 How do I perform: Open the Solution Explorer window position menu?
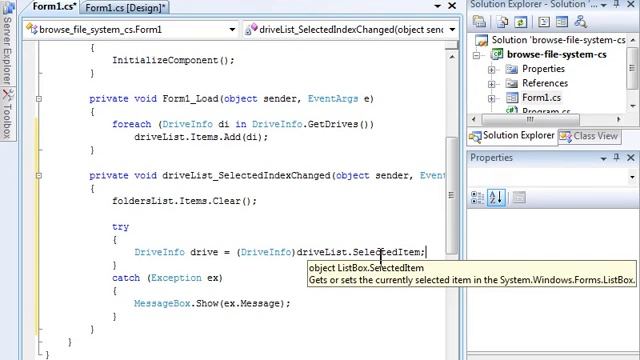(x=603, y=5)
